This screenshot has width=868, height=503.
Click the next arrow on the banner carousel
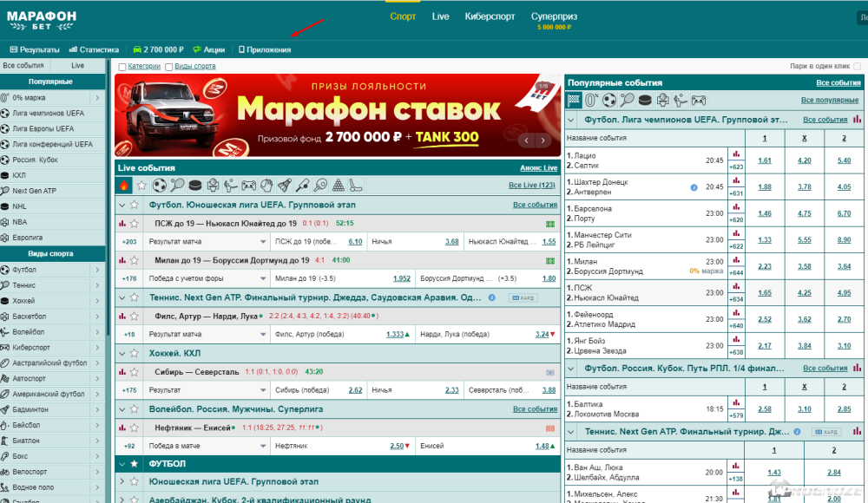[541, 140]
